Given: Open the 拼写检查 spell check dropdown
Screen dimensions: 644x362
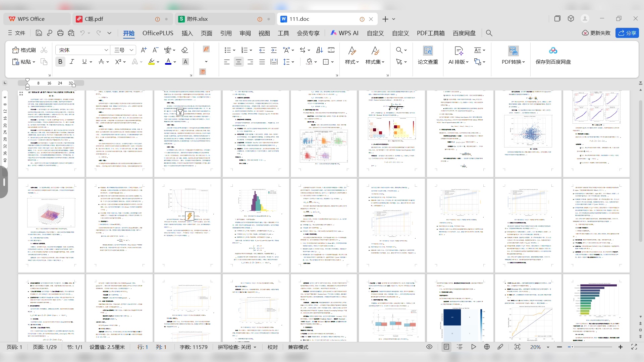Looking at the screenshot, I should [x=237, y=347].
